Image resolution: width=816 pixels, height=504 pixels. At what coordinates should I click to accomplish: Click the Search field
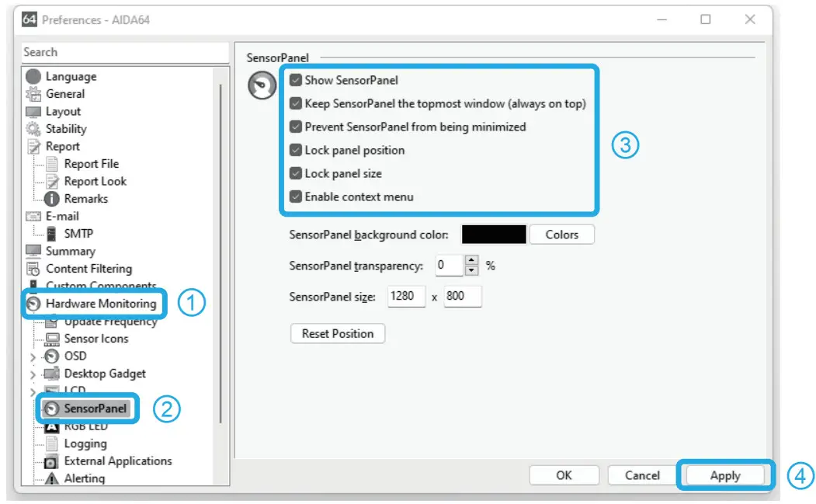125,53
